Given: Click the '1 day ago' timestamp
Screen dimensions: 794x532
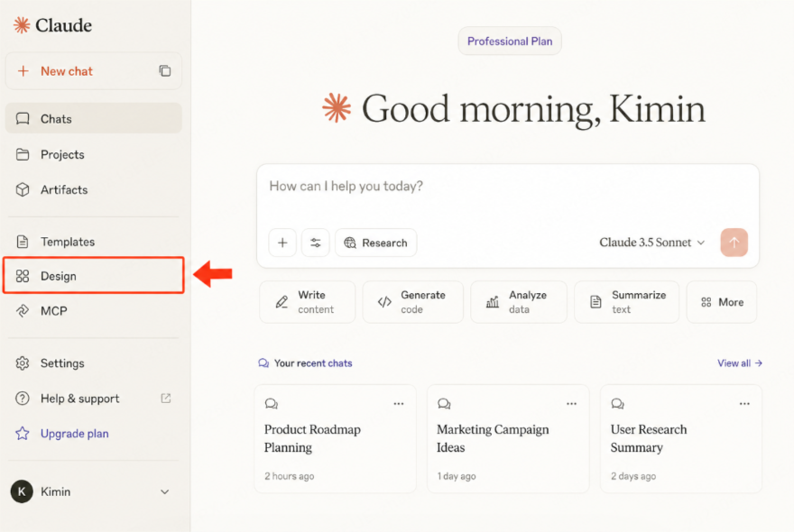Looking at the screenshot, I should [x=457, y=476].
